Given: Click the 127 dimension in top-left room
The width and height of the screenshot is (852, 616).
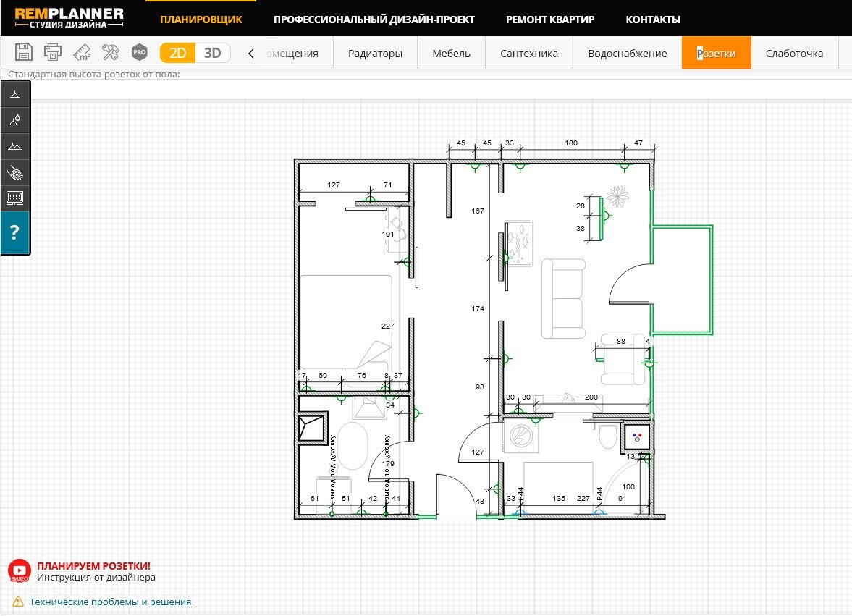Looking at the screenshot, I should pyautogui.click(x=334, y=185).
